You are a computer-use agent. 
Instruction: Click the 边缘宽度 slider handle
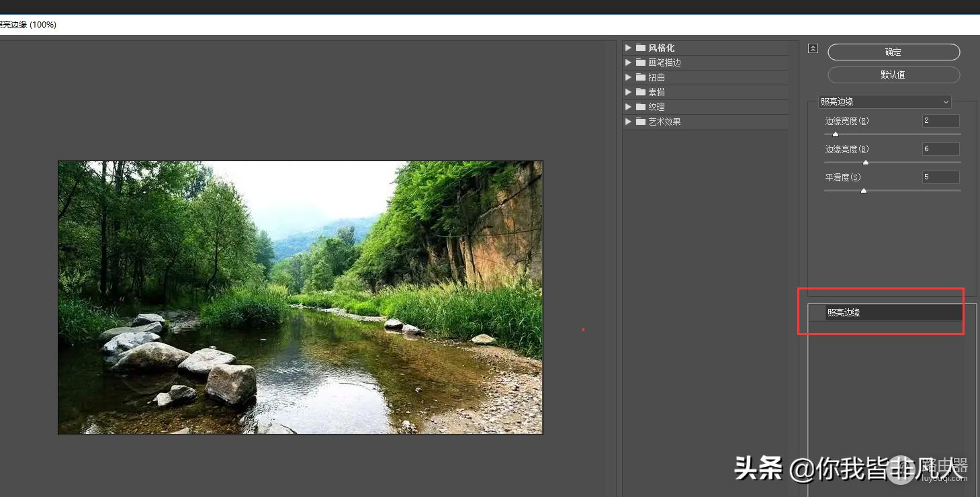tap(836, 134)
